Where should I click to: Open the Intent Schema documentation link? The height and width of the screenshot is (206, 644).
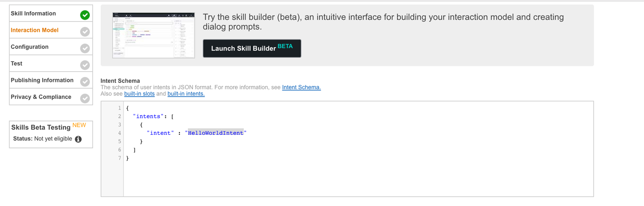point(301,87)
